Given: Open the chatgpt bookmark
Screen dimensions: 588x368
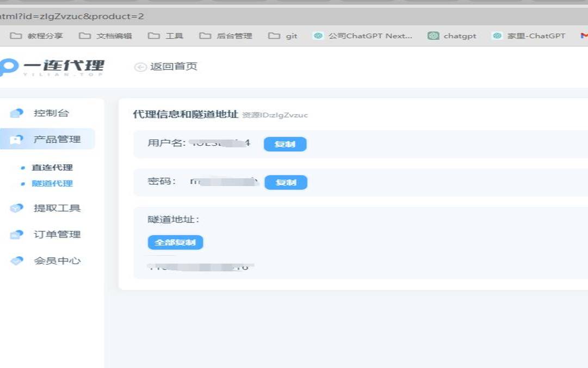Looking at the screenshot, I should (452, 36).
